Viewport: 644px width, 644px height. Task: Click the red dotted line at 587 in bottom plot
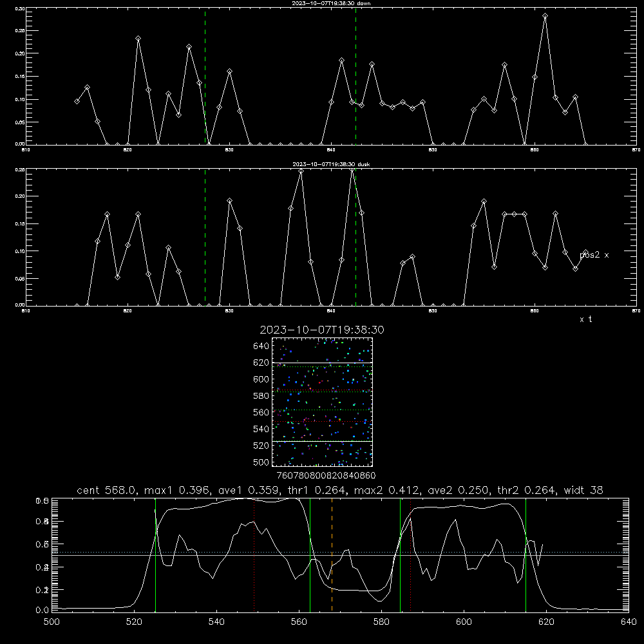coord(411,554)
